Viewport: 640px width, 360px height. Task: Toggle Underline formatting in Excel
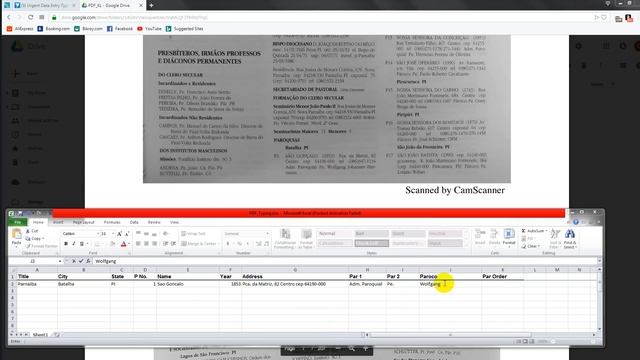pos(82,244)
